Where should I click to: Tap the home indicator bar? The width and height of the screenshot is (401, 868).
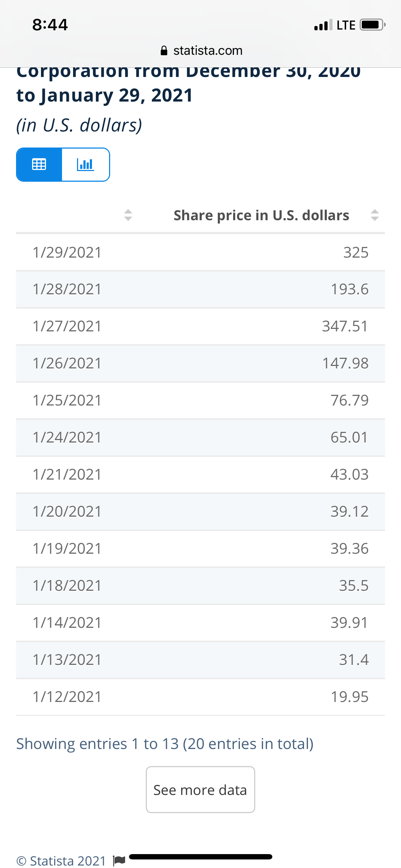[201, 857]
